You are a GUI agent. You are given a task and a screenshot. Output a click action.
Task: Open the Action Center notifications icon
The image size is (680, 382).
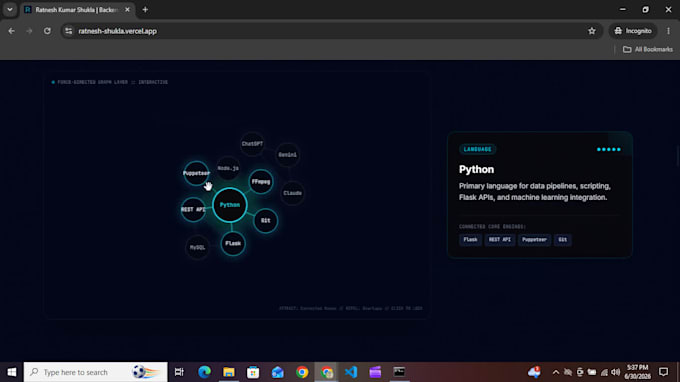coord(664,372)
